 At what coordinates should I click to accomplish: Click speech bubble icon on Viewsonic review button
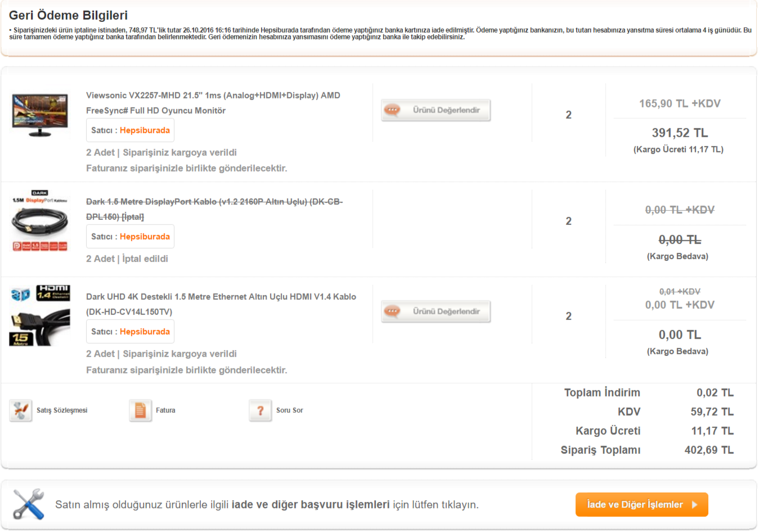(393, 110)
